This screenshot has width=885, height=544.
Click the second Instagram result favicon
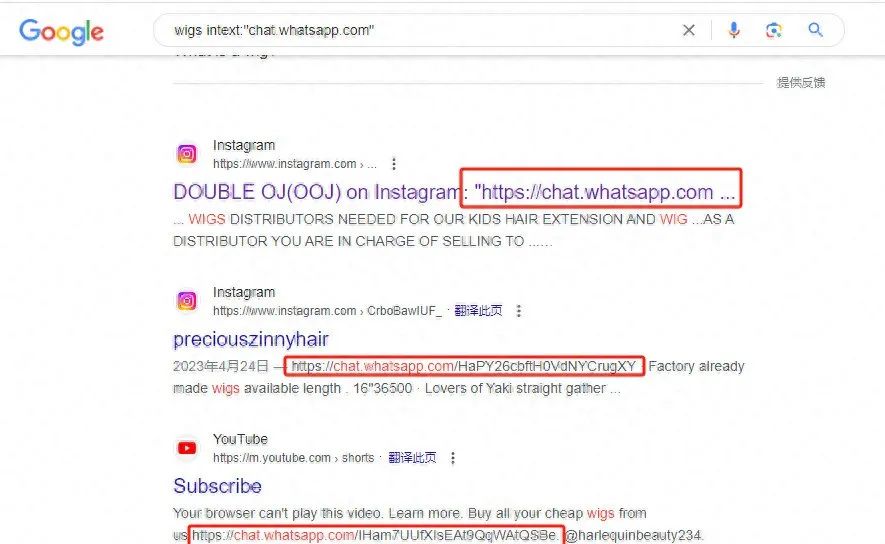(187, 301)
